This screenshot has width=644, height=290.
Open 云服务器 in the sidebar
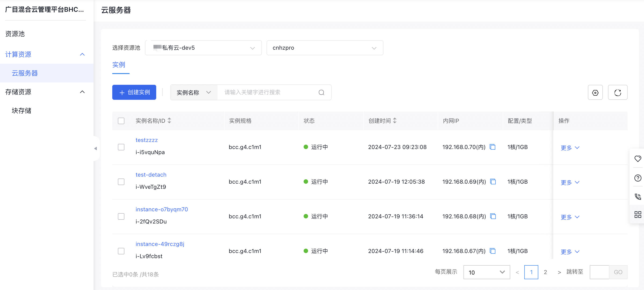[x=25, y=73]
